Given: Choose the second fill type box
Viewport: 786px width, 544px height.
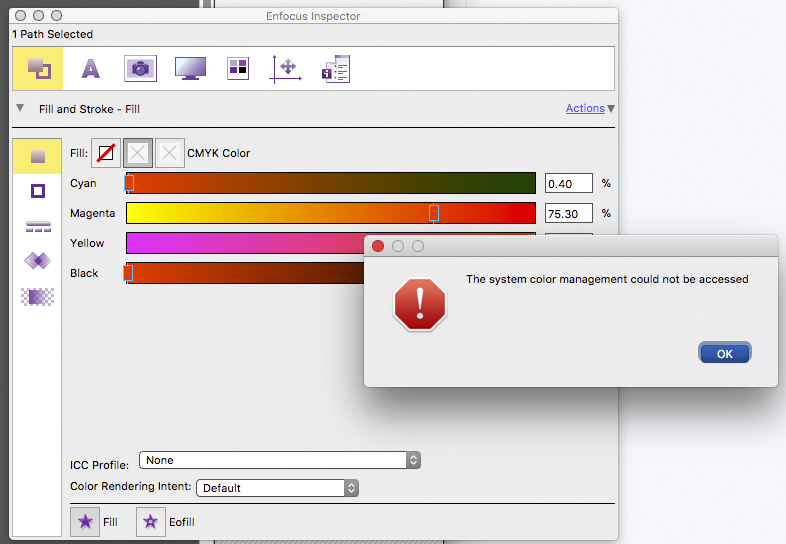Looking at the screenshot, I should 138,153.
